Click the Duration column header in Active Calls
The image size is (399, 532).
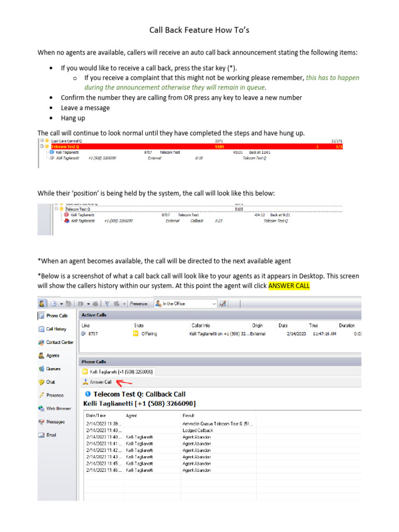pyautogui.click(x=347, y=325)
